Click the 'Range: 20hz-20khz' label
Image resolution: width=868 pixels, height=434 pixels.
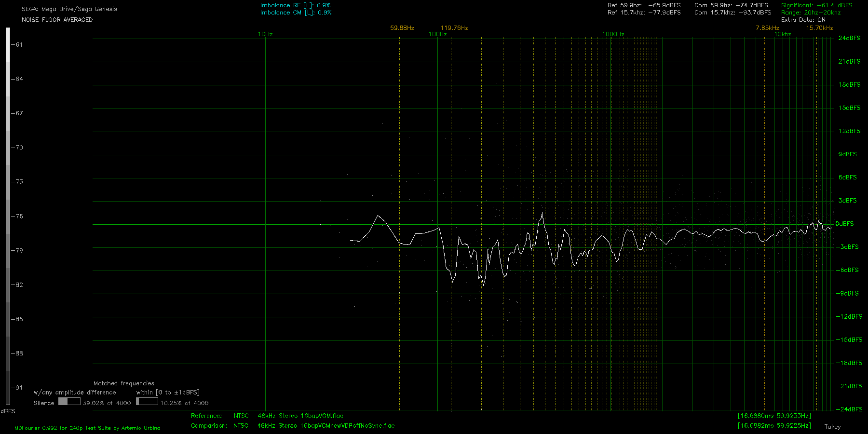811,13
